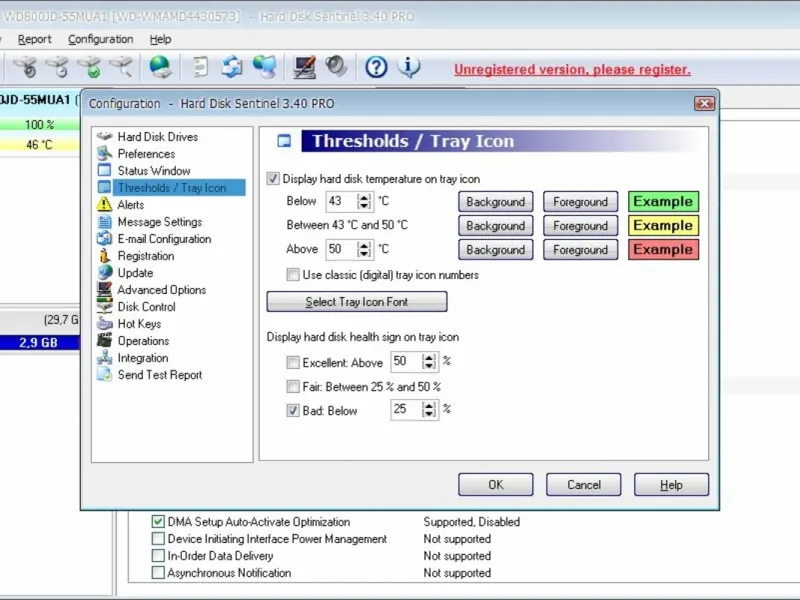This screenshot has height=600, width=800.
Task: Click Foreground button for Above 50 °C row
Action: [x=581, y=250]
